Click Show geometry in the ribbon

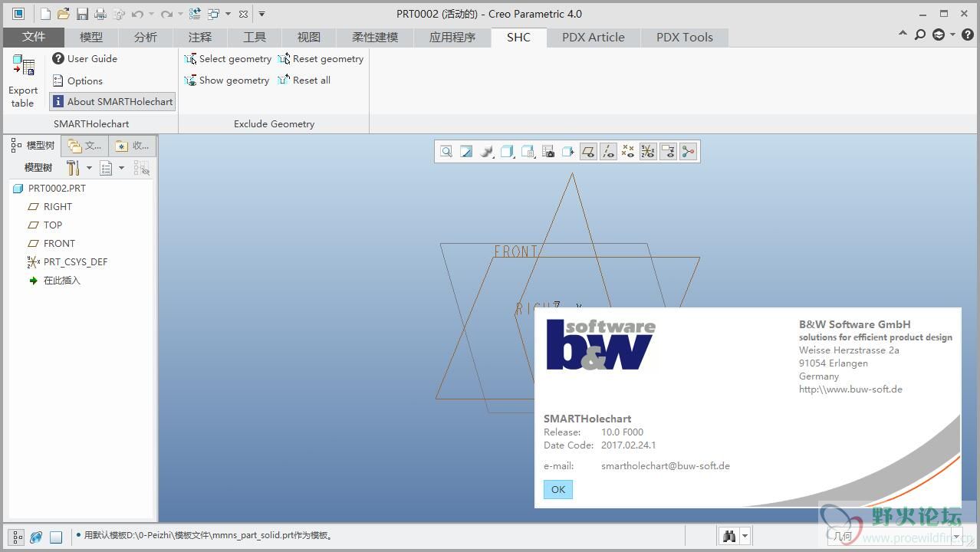coord(227,80)
